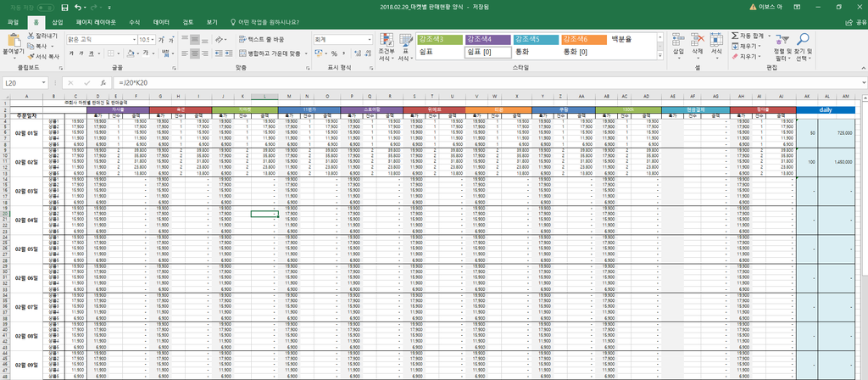Switch to the 수식 (Formulas) tab
Screen dimensions: 868x380
coord(134,22)
